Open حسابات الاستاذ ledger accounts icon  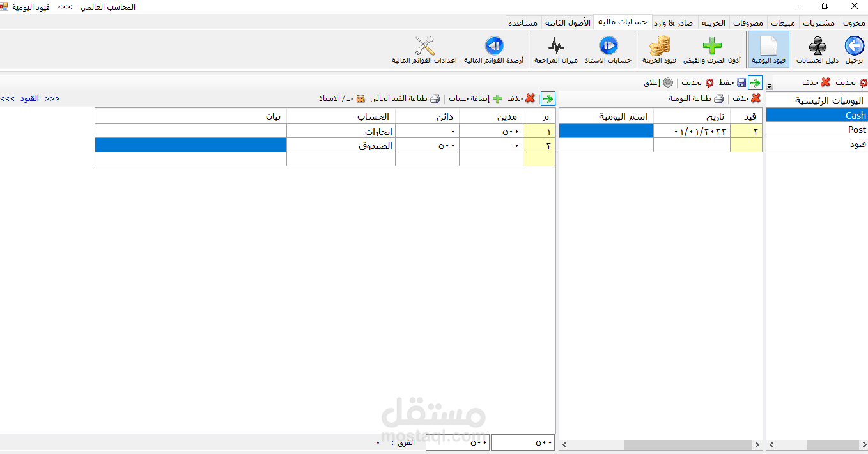pos(608,49)
